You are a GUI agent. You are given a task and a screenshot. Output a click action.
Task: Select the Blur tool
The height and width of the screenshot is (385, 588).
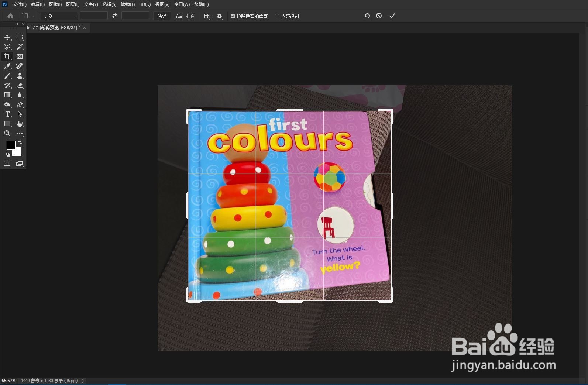20,95
